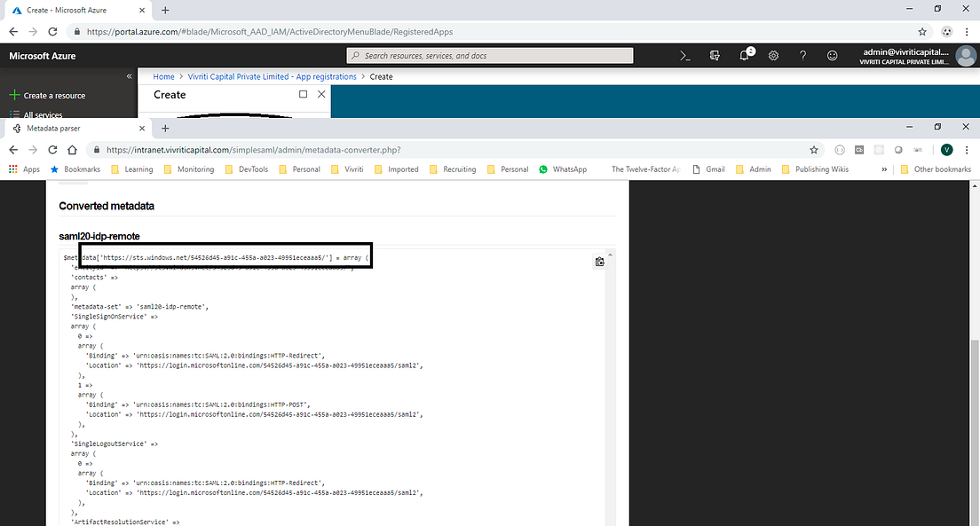
Task: Open admin account avatar in Azure
Action: point(966,56)
